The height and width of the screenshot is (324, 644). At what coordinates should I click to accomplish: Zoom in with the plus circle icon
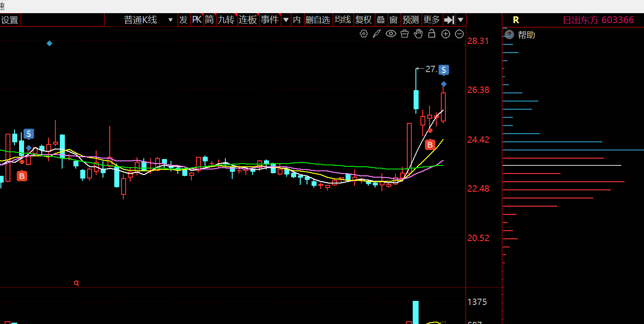(x=446, y=34)
